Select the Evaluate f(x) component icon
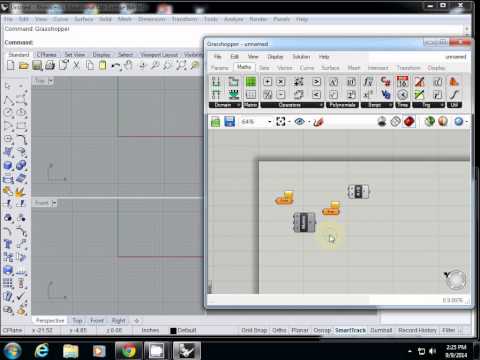 click(368, 82)
